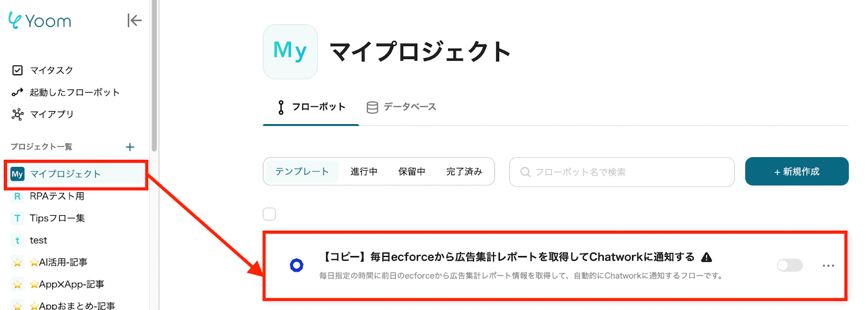Select the フローボット tab
The width and height of the screenshot is (868, 310).
click(x=311, y=107)
